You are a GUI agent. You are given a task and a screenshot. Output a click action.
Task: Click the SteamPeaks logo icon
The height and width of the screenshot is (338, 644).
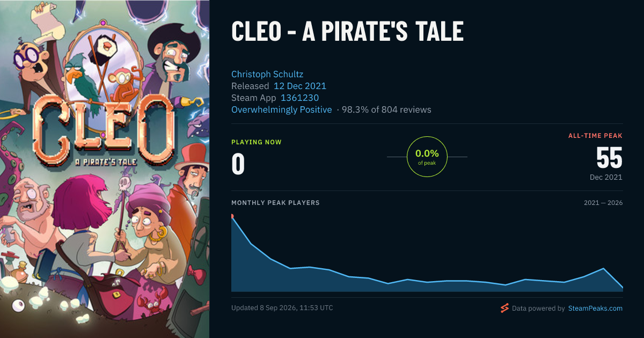tap(504, 308)
